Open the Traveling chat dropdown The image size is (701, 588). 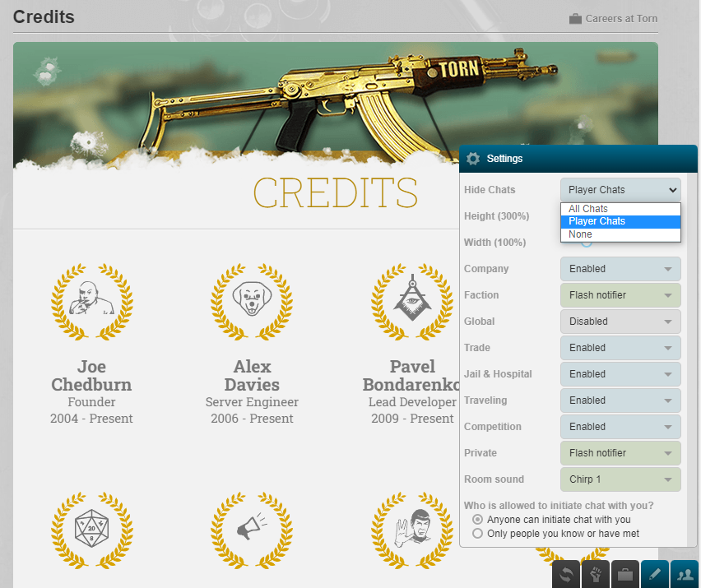[x=620, y=400]
